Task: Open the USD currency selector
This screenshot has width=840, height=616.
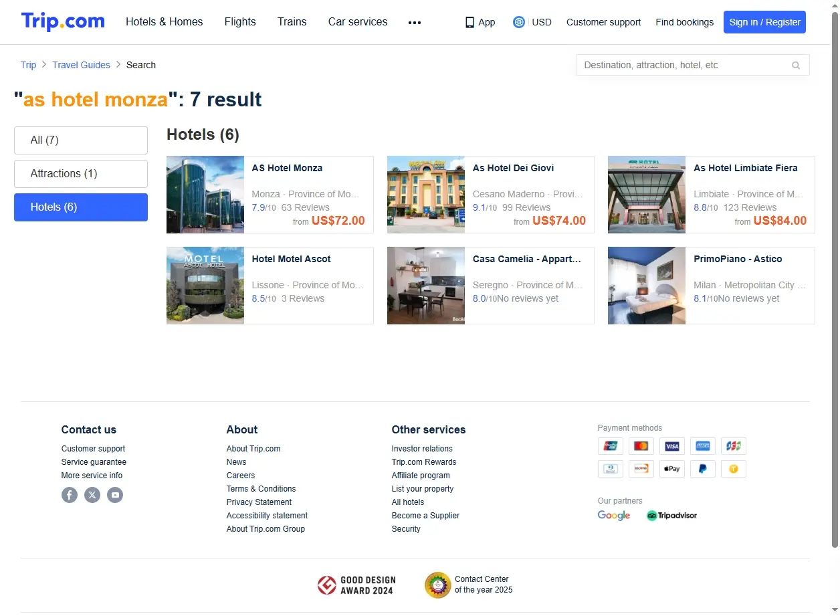Action: (542, 22)
